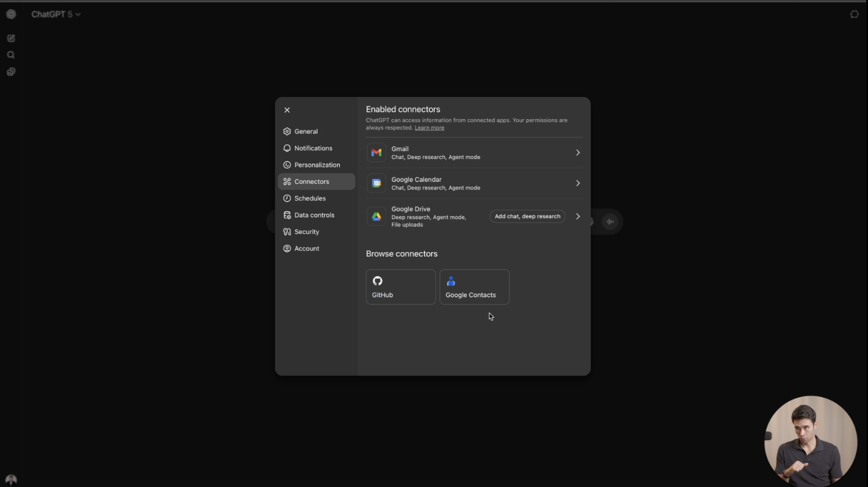Screen dimensions: 868x487
Task: Open Notifications settings section
Action: [x=316, y=148]
